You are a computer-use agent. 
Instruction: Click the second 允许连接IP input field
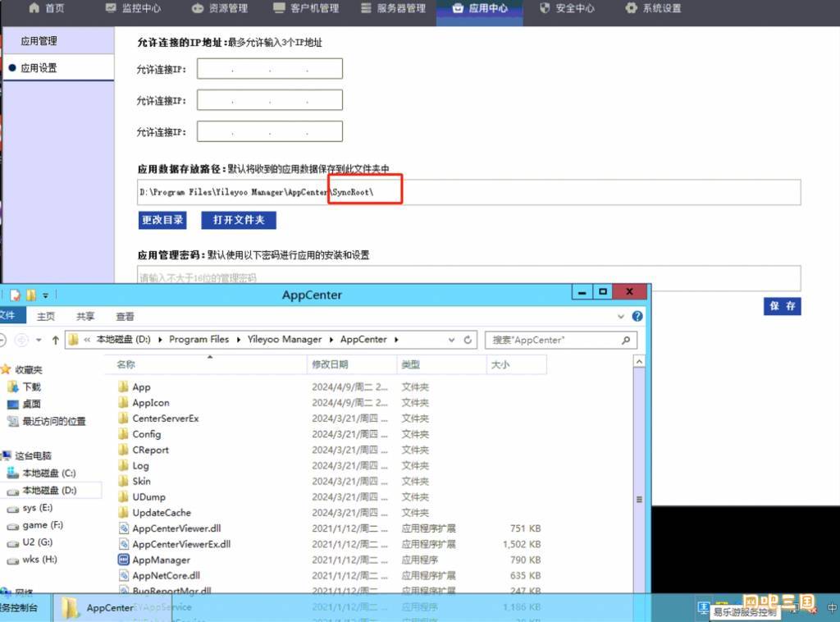click(269, 100)
